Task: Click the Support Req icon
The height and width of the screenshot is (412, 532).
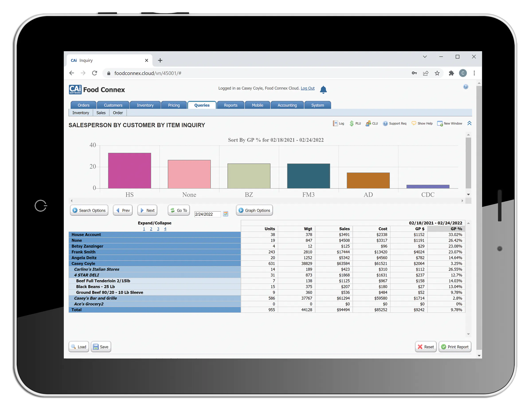Action: click(x=385, y=123)
